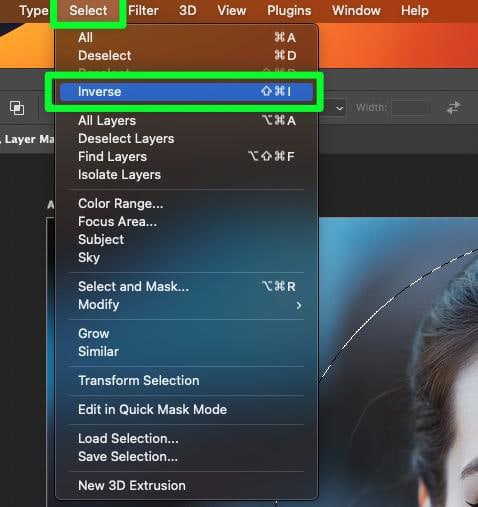Open the Type menu
Viewport: 478px width, 507px height.
[33, 11]
